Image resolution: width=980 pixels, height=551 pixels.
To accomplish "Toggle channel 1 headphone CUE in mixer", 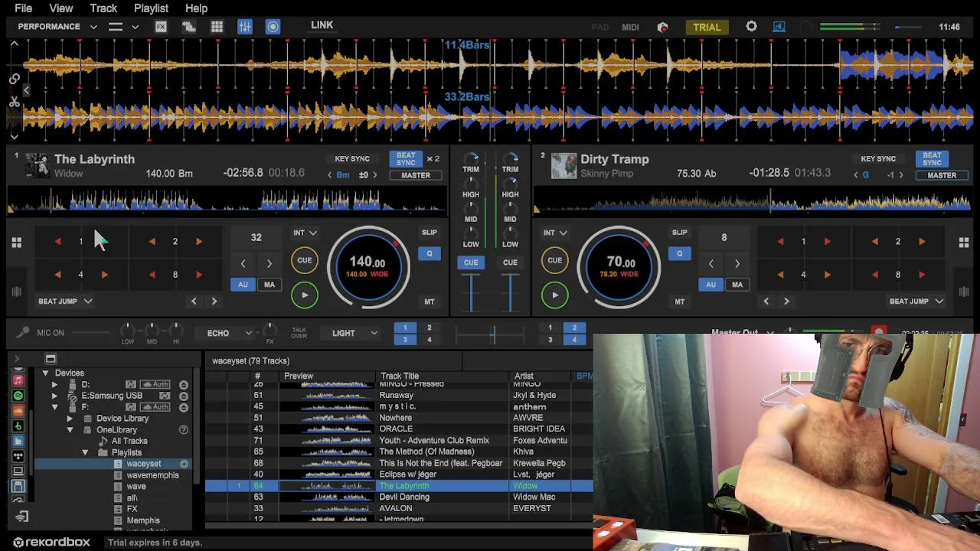I will tap(471, 262).
